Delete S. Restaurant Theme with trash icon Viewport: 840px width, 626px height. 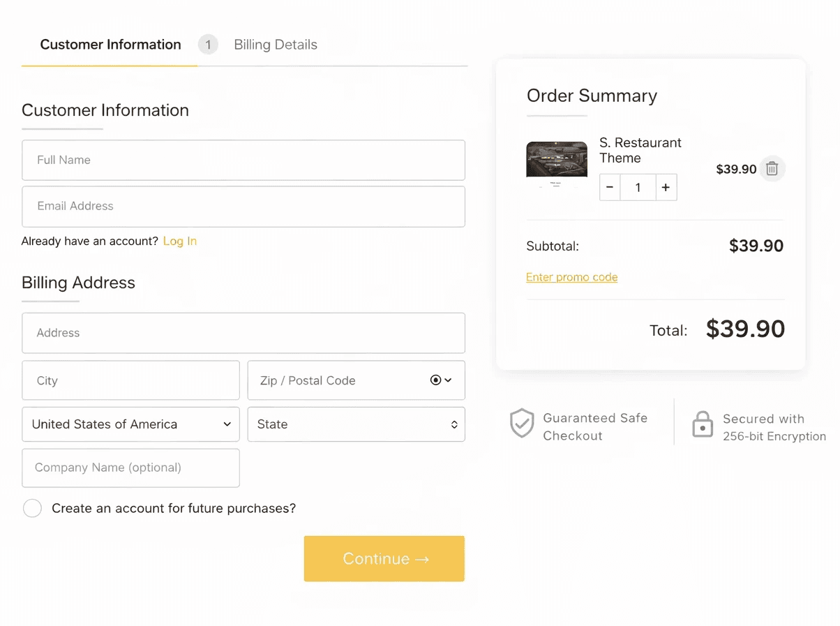click(x=772, y=169)
